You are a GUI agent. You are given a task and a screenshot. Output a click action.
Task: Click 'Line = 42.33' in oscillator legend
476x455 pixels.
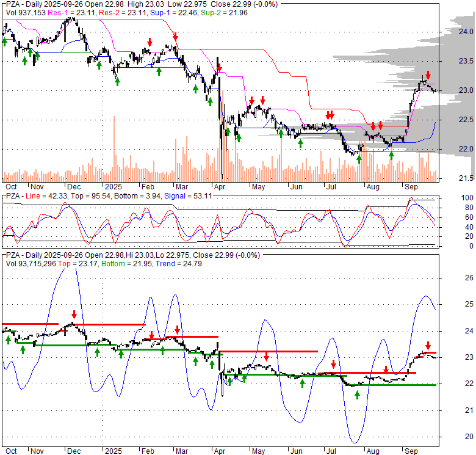pos(46,196)
